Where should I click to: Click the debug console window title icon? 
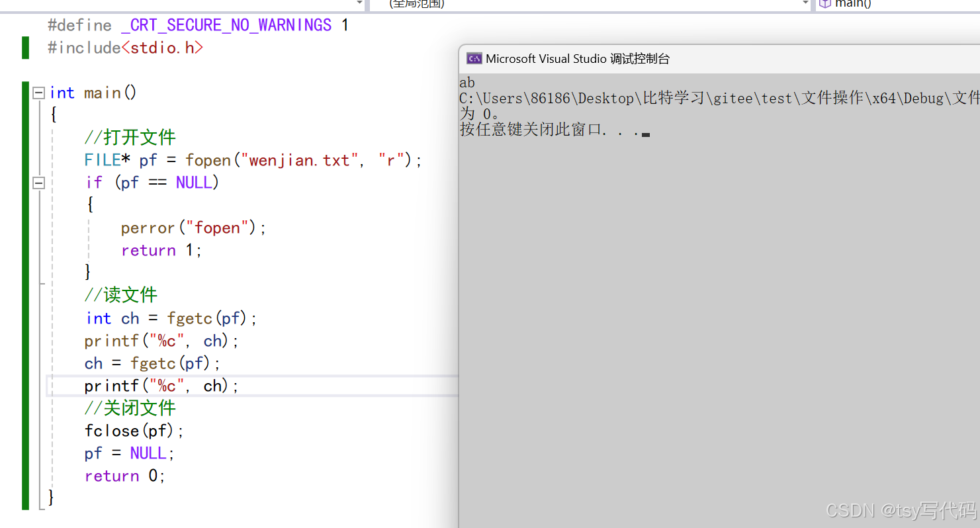pos(474,58)
